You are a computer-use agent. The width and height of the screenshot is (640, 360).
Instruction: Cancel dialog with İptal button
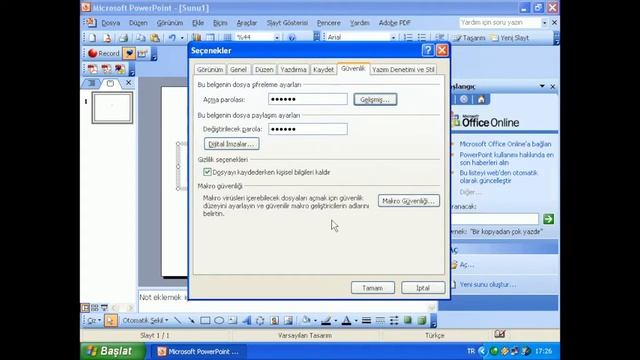click(423, 288)
